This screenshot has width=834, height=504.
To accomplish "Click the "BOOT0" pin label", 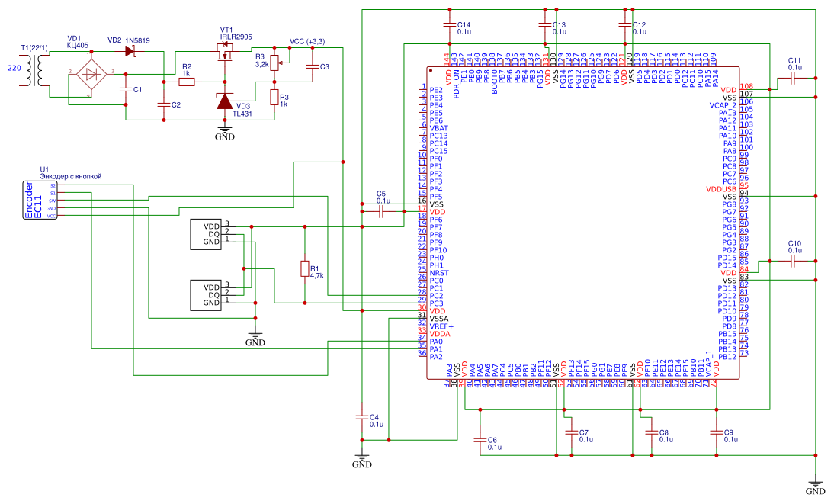I will (496, 82).
